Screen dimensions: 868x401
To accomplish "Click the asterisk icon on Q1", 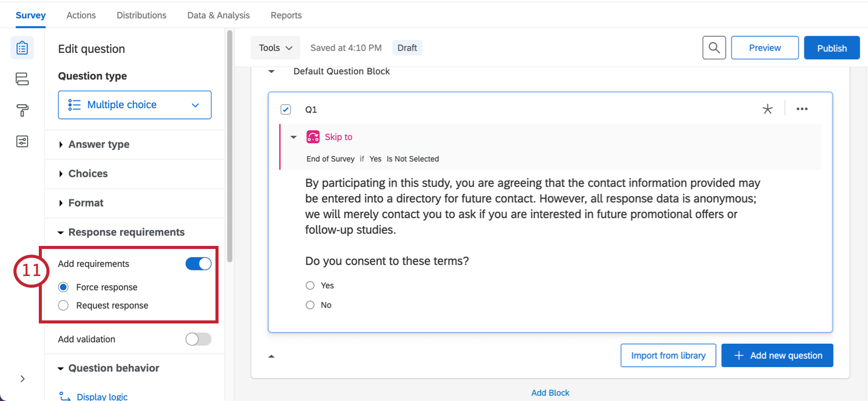I will [767, 109].
